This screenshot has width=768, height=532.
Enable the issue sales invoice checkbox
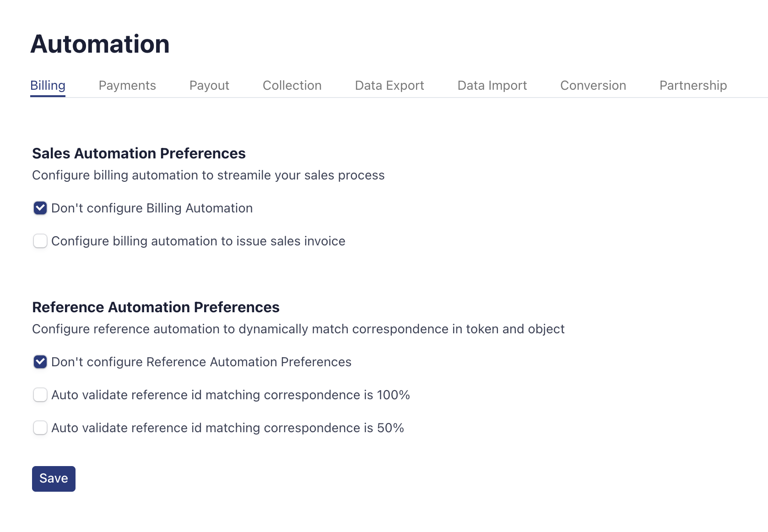40,241
